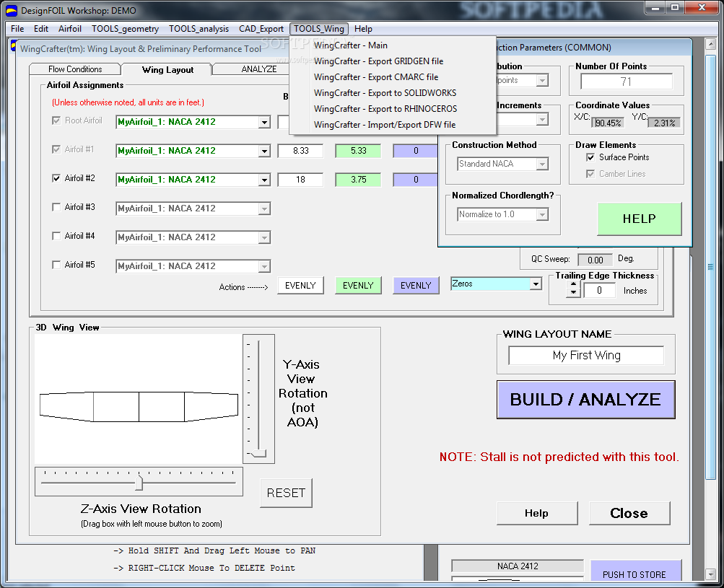Click the green EVENLY button
This screenshot has height=588, width=724.
358,286
